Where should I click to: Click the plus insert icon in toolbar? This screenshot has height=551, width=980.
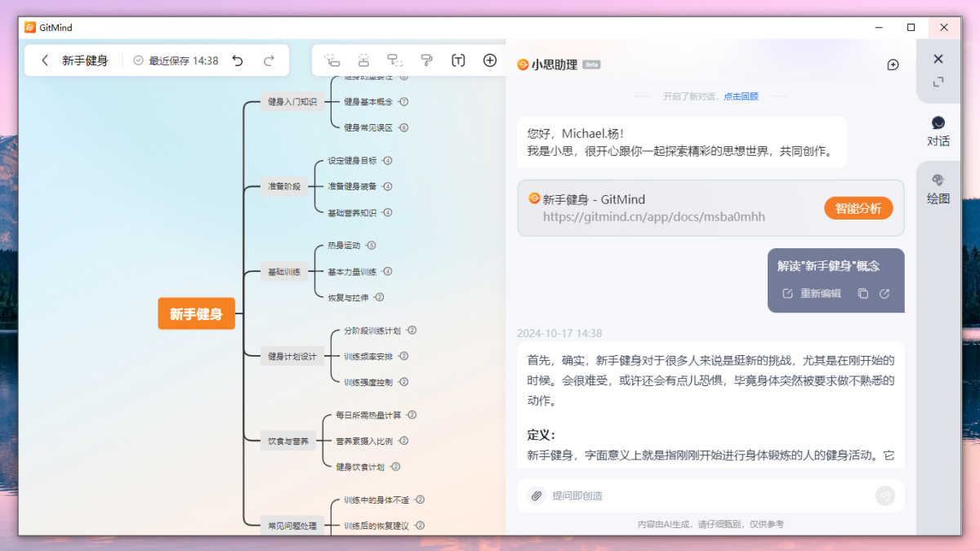pyautogui.click(x=490, y=60)
